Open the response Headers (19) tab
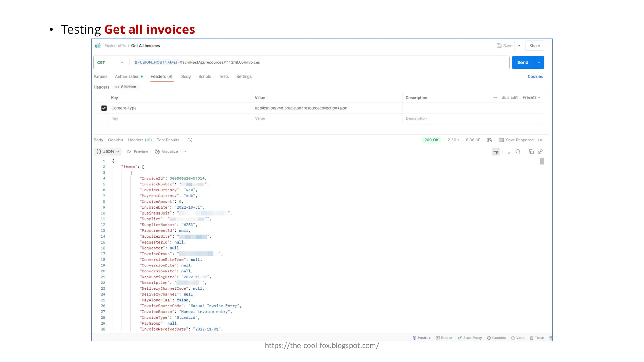Image resolution: width=644 pixels, height=362 pixels. pyautogui.click(x=140, y=140)
